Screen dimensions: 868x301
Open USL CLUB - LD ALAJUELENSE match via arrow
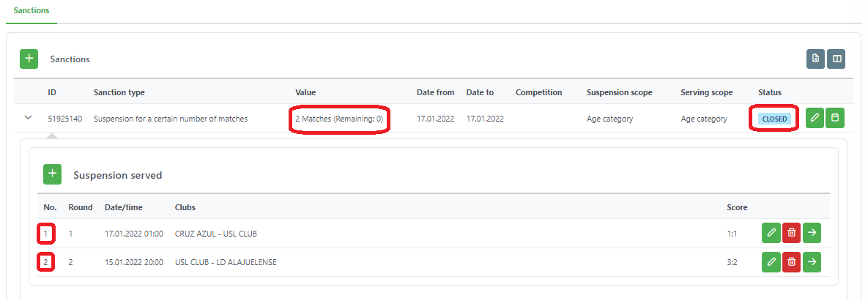(x=812, y=261)
